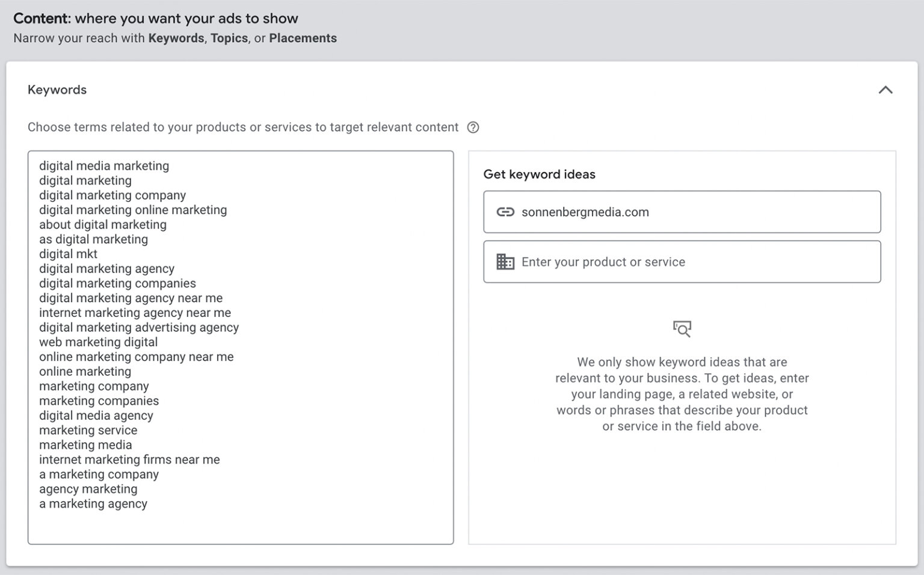Viewport: 924px width, 575px height.
Task: Click the bold 'Placements' text in subtitle
Action: pos(303,38)
